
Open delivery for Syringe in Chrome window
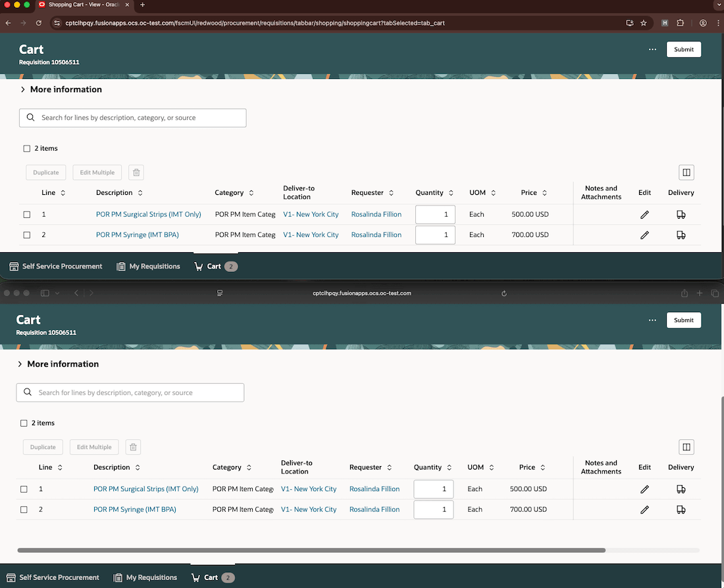coord(681,235)
